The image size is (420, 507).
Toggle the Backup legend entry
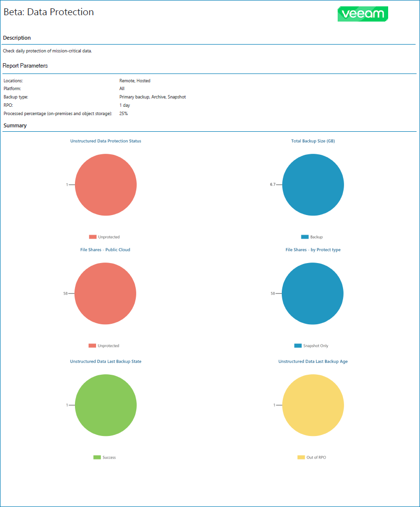(x=312, y=237)
